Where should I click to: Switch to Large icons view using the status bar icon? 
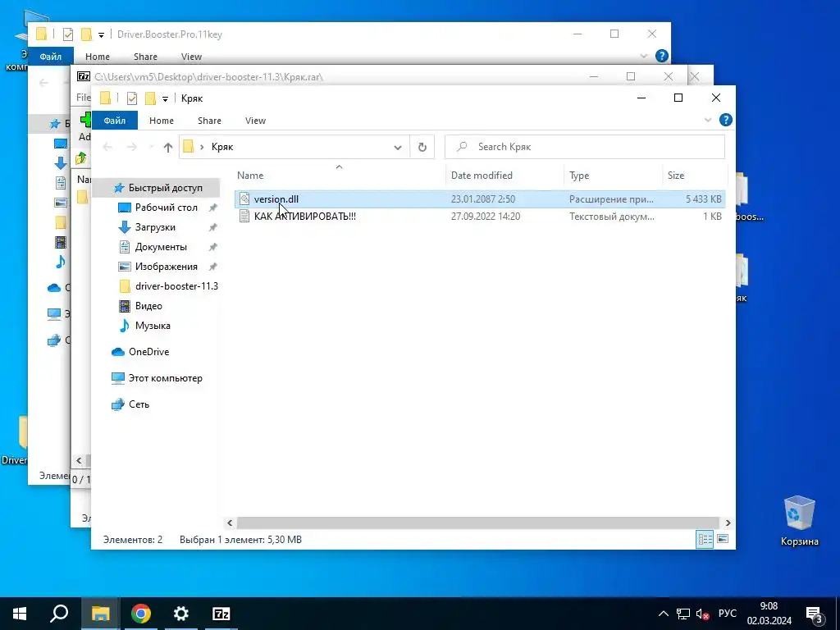click(723, 539)
